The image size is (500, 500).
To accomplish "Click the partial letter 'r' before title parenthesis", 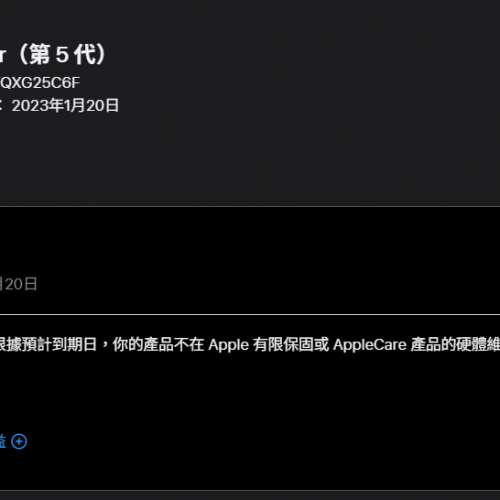I will coord(3,57).
